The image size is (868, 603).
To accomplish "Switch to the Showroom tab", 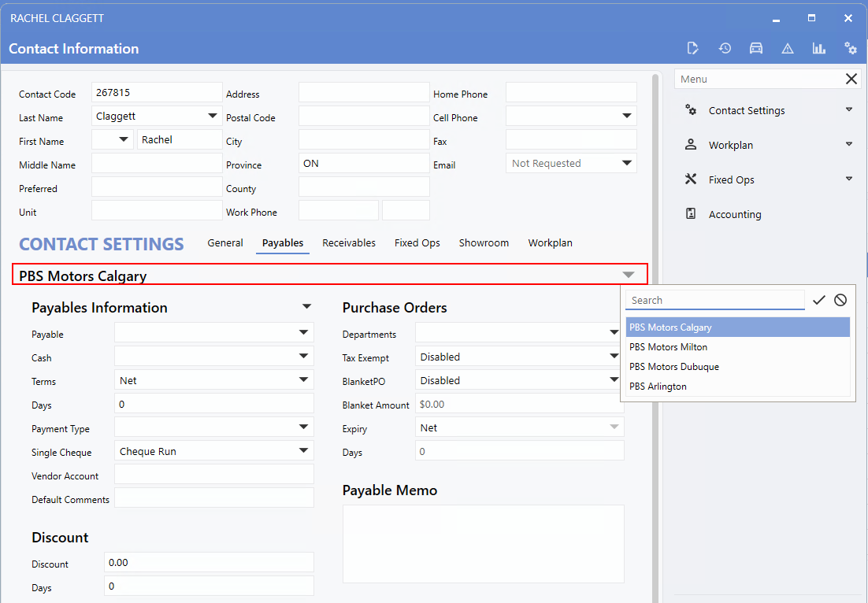I will (x=484, y=243).
